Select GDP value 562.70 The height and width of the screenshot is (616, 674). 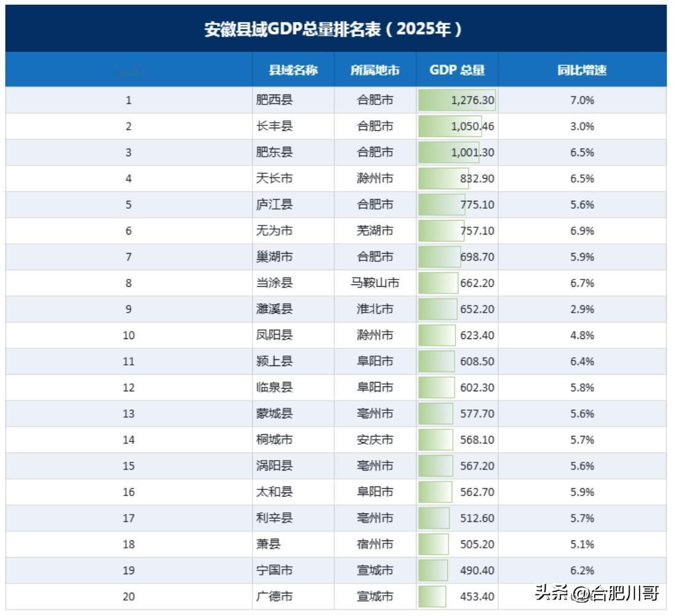coord(477,492)
